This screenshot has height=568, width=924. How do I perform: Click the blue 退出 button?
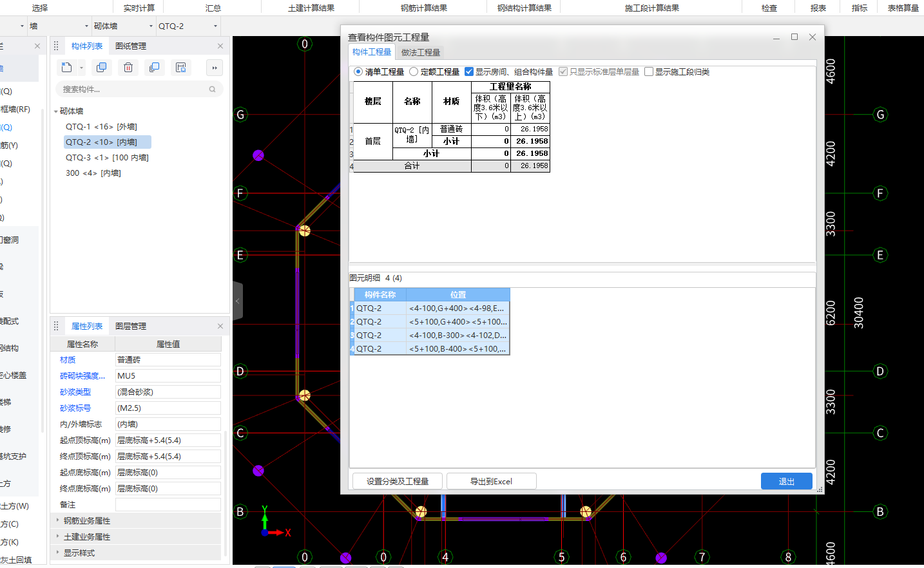click(x=786, y=481)
